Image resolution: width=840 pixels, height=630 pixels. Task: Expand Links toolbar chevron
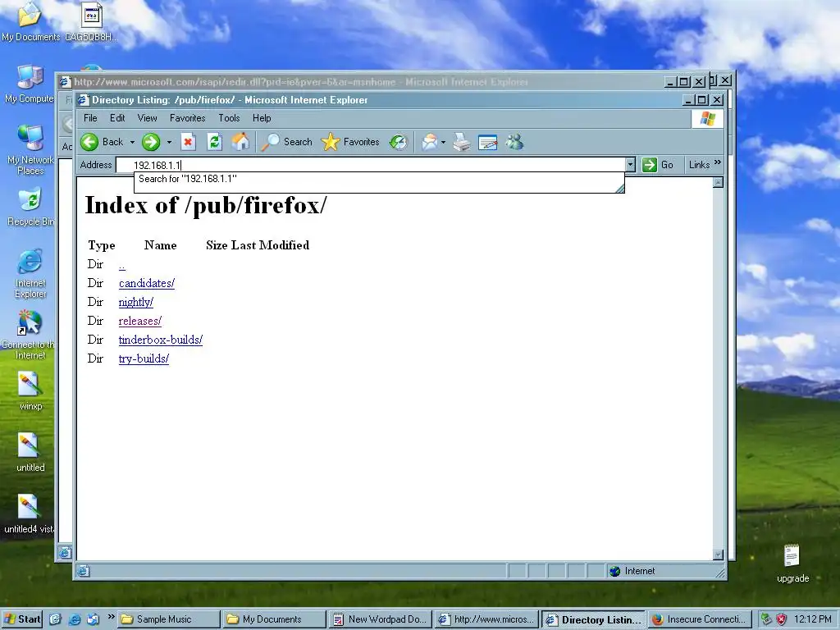(x=717, y=162)
